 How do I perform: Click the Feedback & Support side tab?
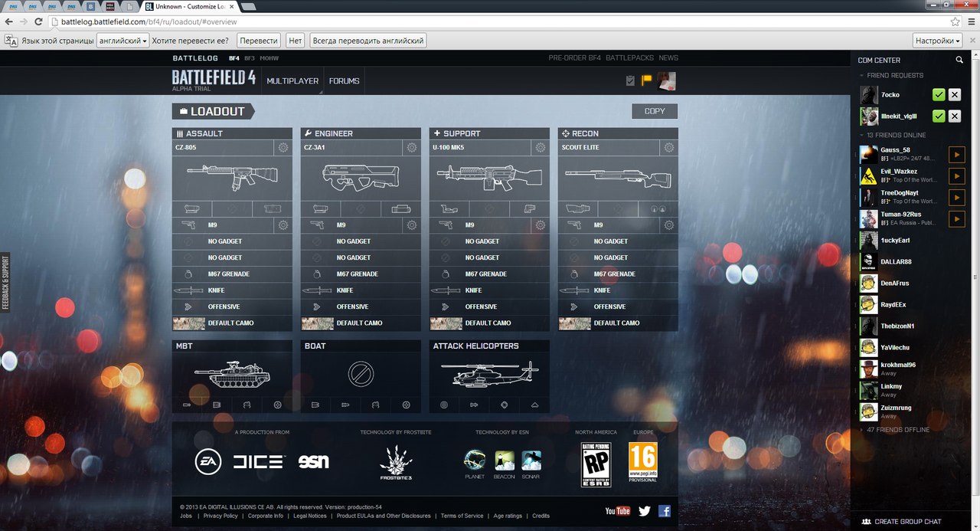pos(5,283)
